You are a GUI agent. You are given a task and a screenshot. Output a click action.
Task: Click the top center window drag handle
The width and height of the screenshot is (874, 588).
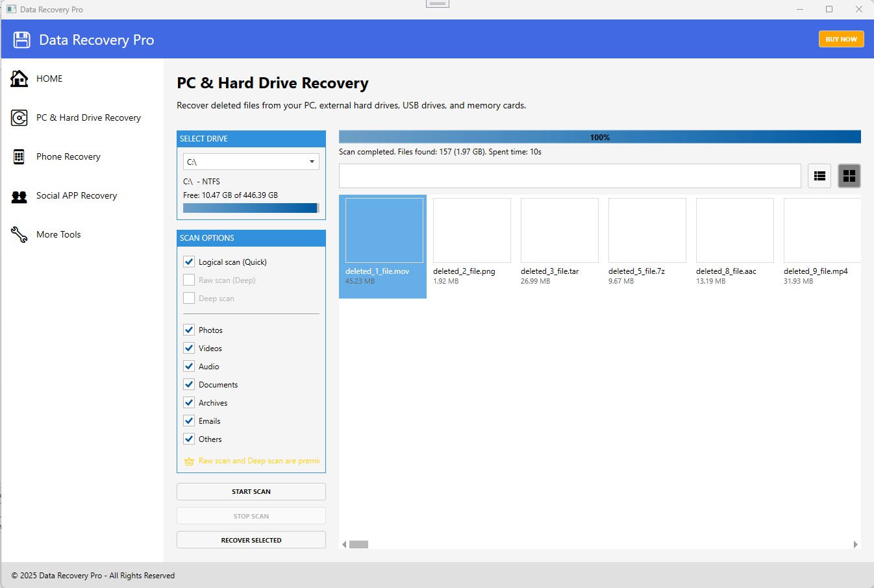pyautogui.click(x=438, y=4)
